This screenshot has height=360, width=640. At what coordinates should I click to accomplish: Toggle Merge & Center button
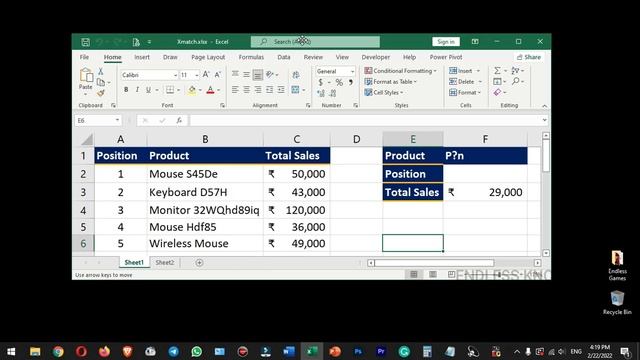point(296,90)
